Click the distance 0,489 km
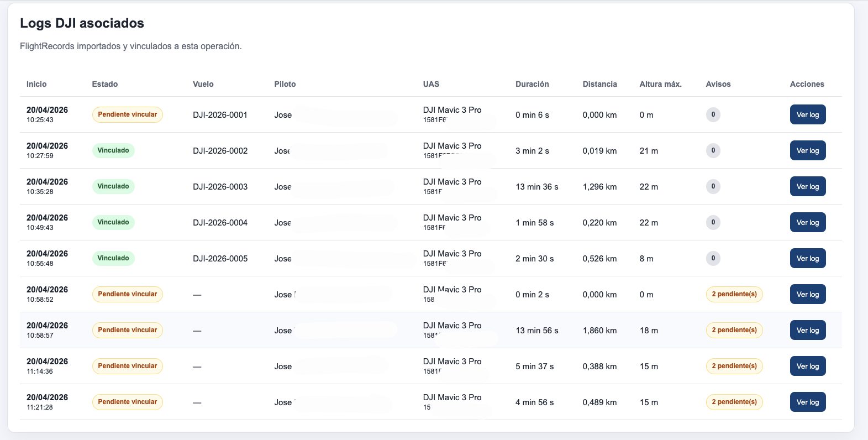This screenshot has height=440, width=868. [x=600, y=402]
